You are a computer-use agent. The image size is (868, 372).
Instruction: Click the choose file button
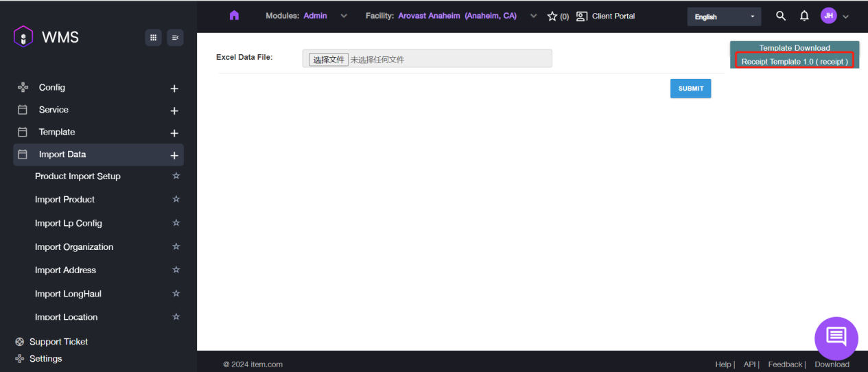point(329,60)
